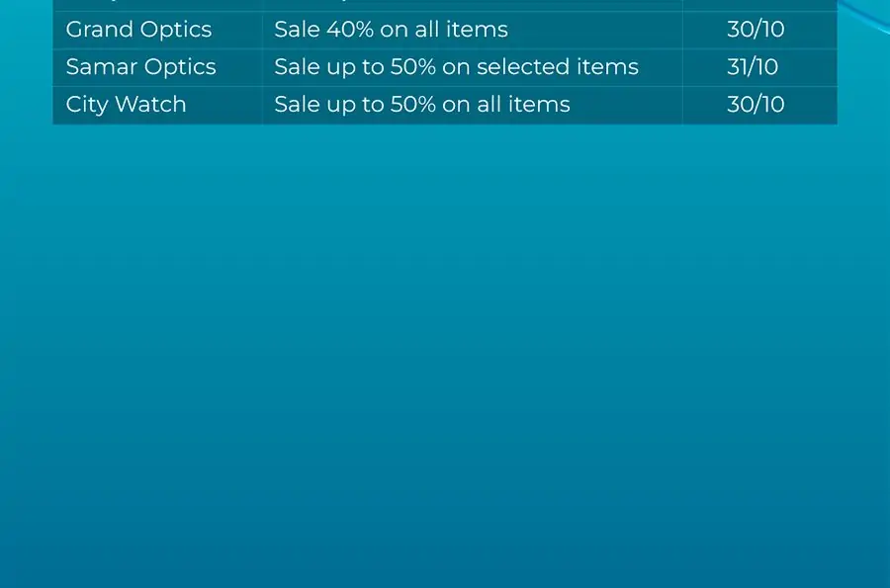
Task: Select the 30/10 date in Grand Optics row
Action: pyautogui.click(x=756, y=30)
